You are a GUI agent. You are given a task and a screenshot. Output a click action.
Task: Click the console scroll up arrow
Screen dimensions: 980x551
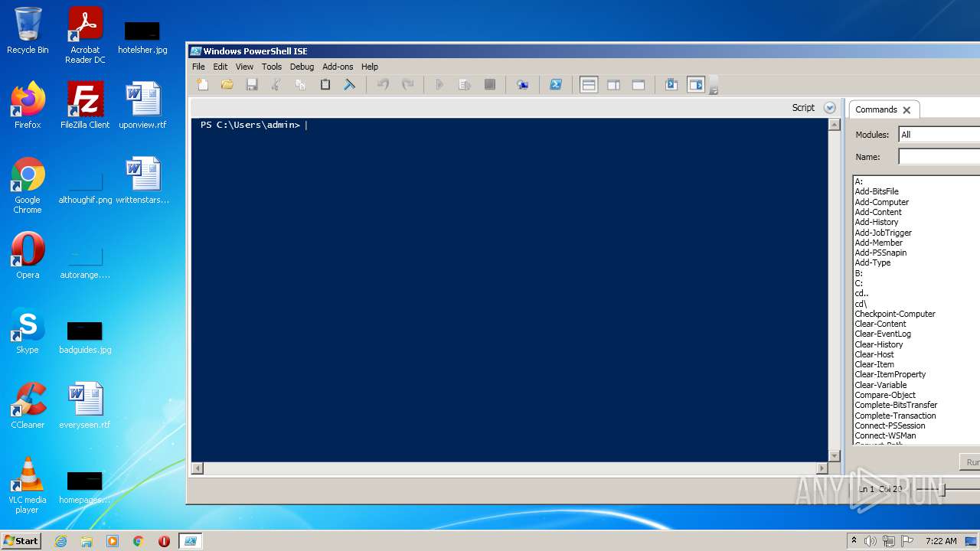835,125
